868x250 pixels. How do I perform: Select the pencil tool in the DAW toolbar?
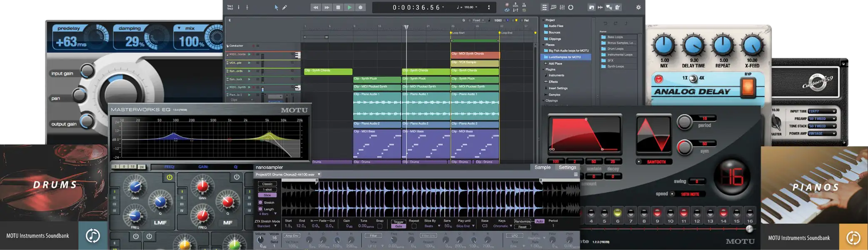[284, 7]
